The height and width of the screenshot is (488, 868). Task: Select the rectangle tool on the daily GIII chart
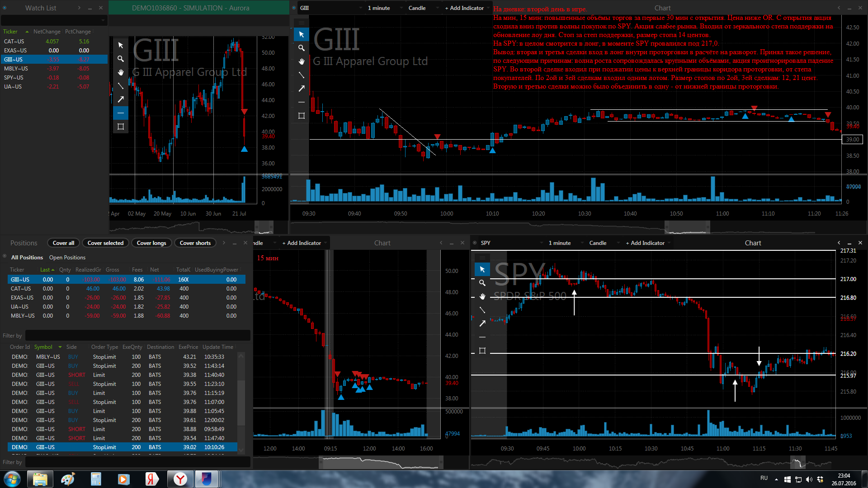[x=121, y=127]
